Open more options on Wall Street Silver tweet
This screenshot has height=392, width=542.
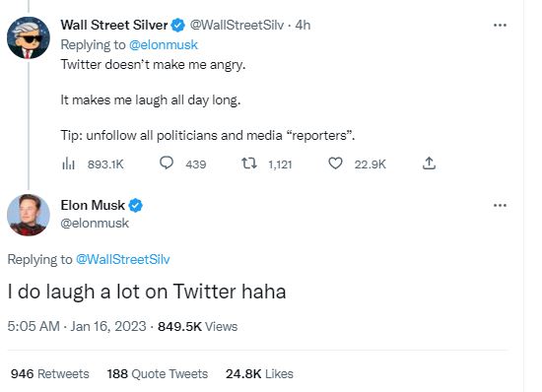click(500, 26)
